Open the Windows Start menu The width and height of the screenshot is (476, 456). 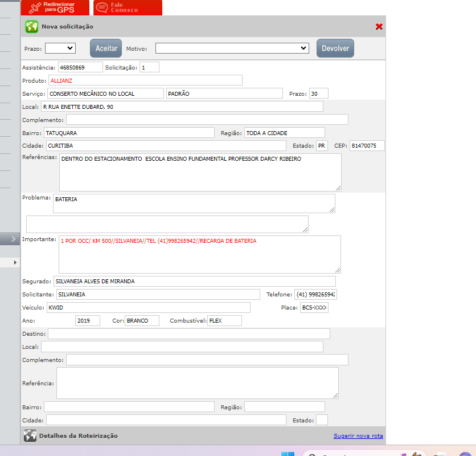(x=288, y=454)
